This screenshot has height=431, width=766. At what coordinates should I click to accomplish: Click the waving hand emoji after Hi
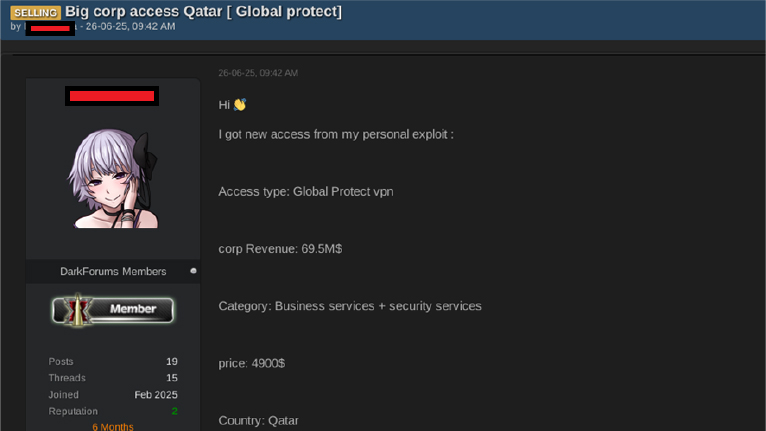tap(240, 105)
